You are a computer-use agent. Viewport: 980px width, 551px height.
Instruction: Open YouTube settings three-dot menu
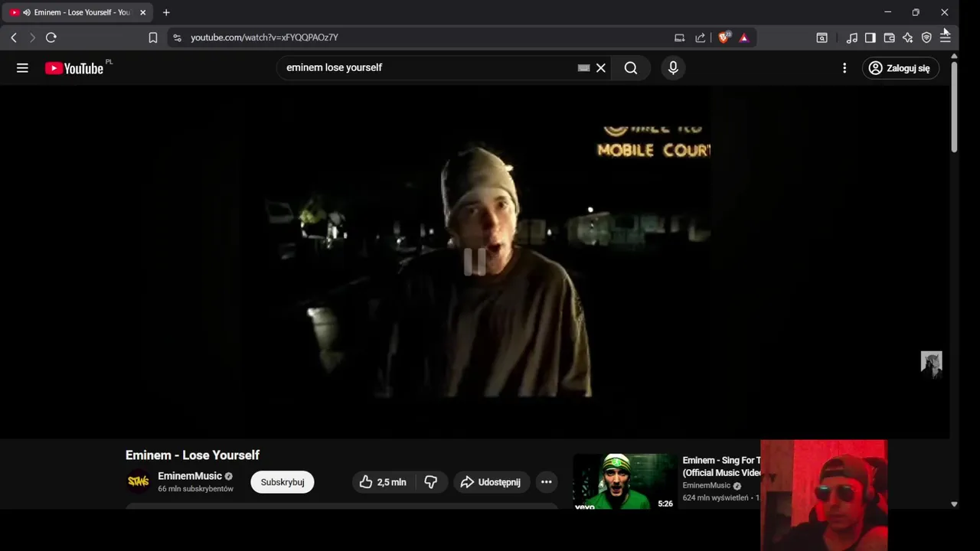[x=844, y=68]
